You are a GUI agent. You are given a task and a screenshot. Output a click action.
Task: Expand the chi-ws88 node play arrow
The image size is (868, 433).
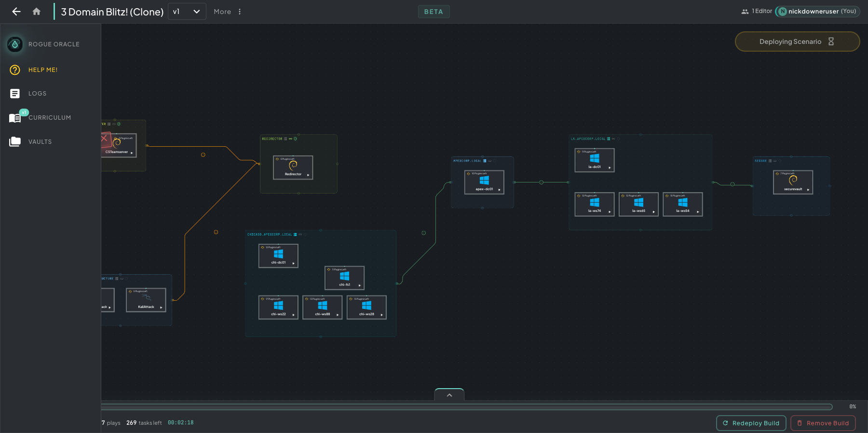(x=338, y=315)
